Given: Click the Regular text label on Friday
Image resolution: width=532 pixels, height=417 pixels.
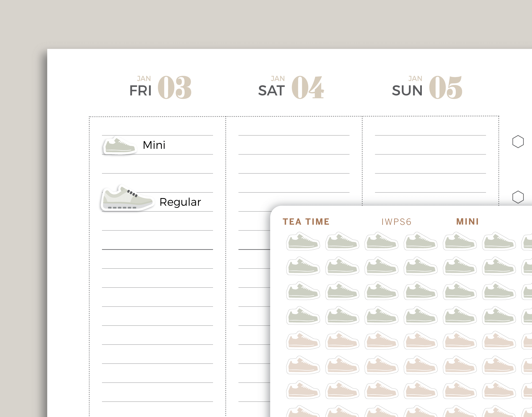Looking at the screenshot, I should [180, 202].
